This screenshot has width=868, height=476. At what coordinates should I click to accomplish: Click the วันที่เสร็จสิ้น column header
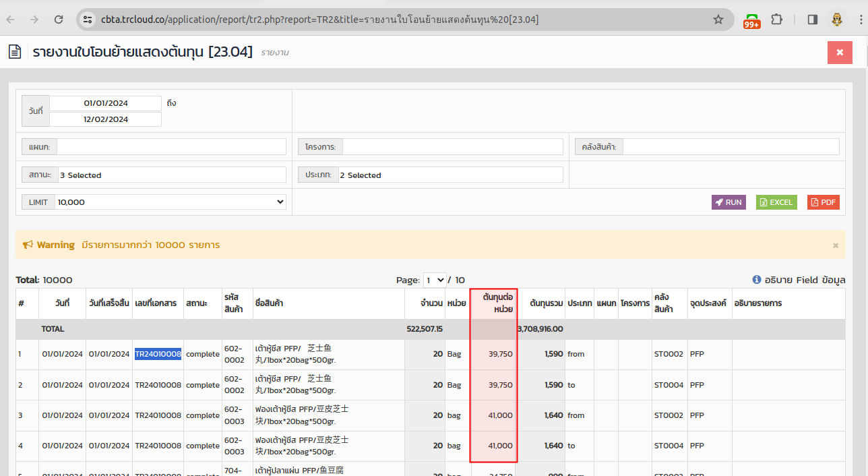[109, 303]
